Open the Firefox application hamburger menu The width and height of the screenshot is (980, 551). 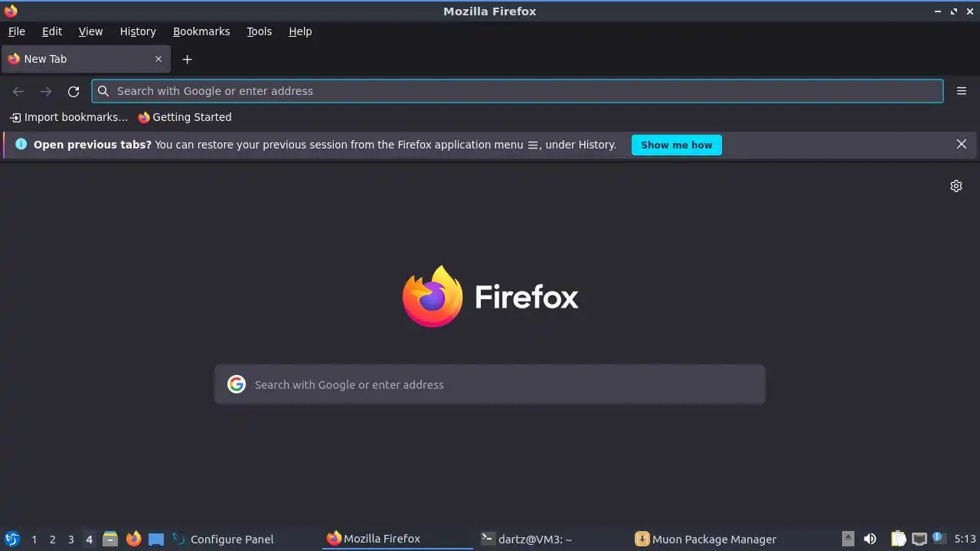coord(962,91)
